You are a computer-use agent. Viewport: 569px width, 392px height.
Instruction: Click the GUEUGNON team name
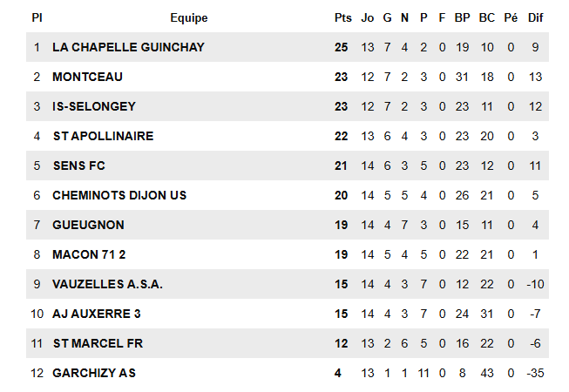(x=88, y=225)
